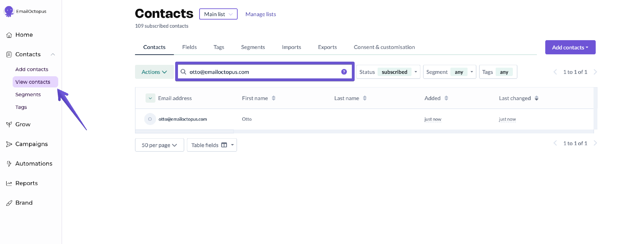The height and width of the screenshot is (244, 644).
Task: Click the search help question mark icon
Action: click(344, 72)
